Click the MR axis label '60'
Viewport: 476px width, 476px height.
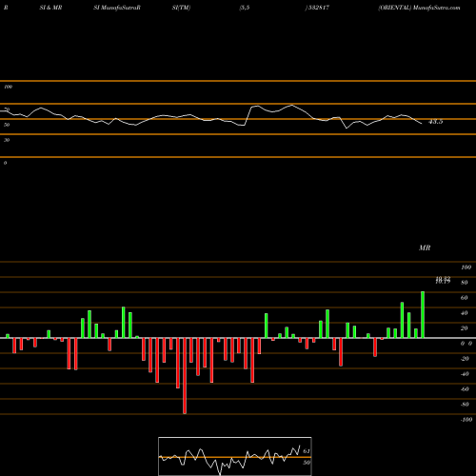[x=464, y=298]
